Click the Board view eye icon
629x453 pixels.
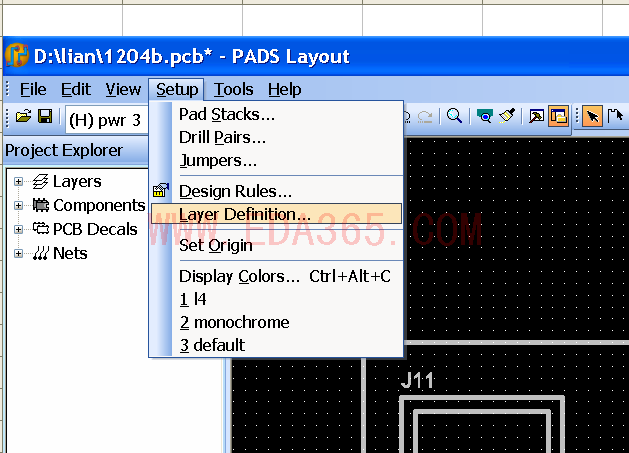click(485, 116)
